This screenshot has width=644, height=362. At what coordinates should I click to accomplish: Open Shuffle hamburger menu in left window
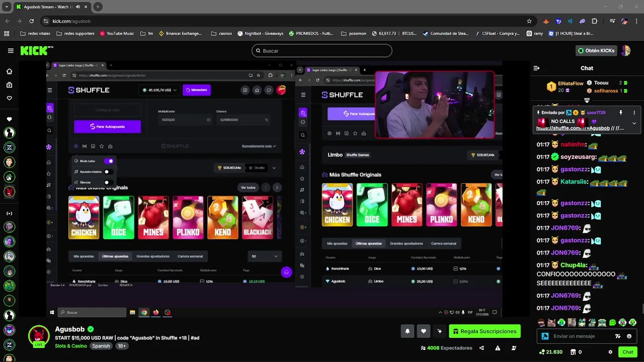49,90
